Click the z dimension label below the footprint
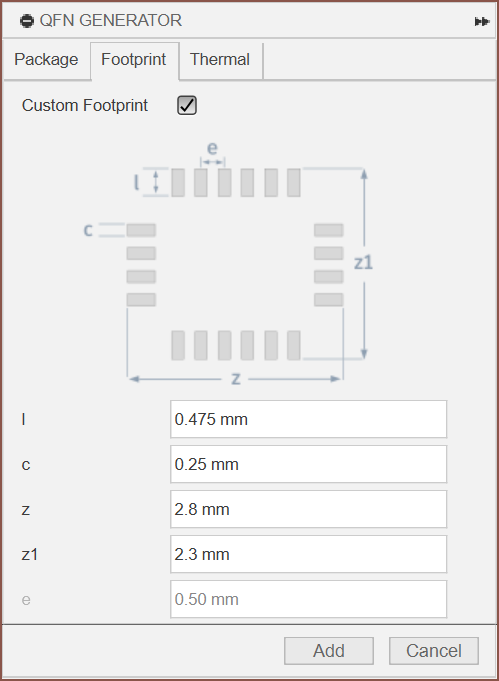 click(235, 379)
